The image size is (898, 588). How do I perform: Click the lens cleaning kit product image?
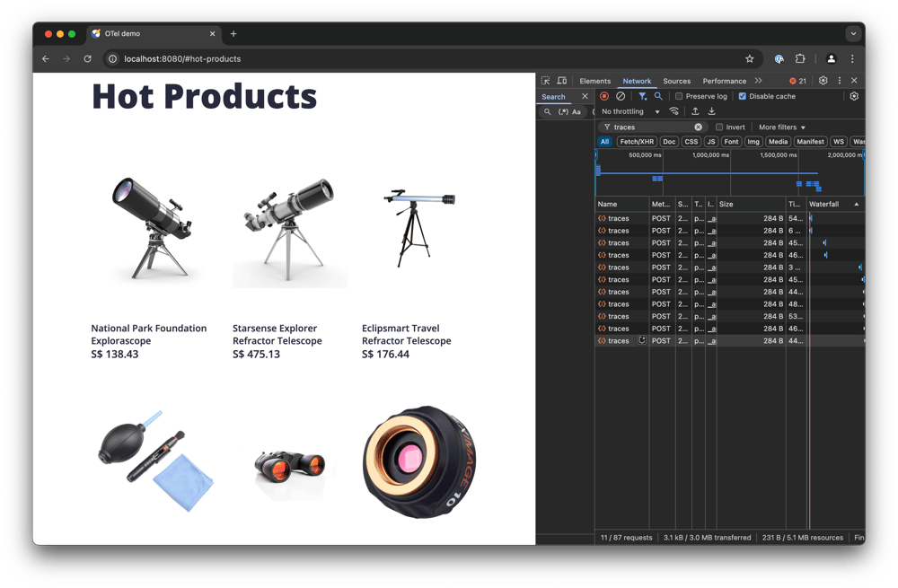click(154, 461)
